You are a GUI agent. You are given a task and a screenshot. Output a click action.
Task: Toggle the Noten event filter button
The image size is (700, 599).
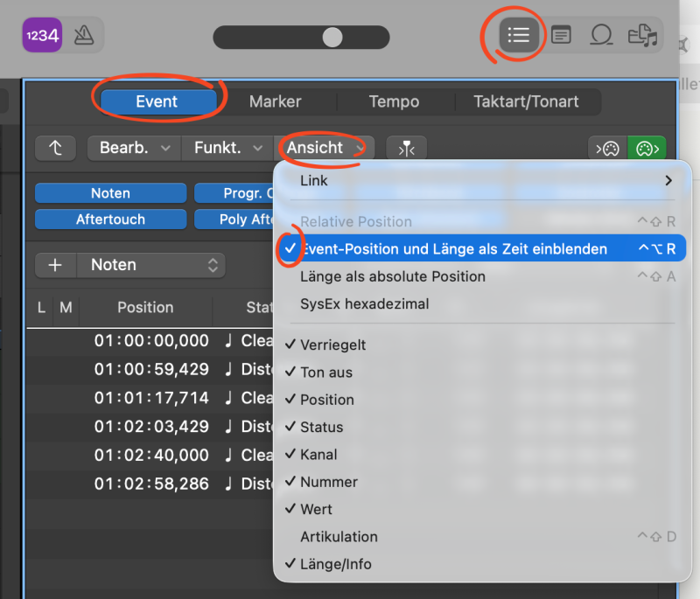(110, 193)
